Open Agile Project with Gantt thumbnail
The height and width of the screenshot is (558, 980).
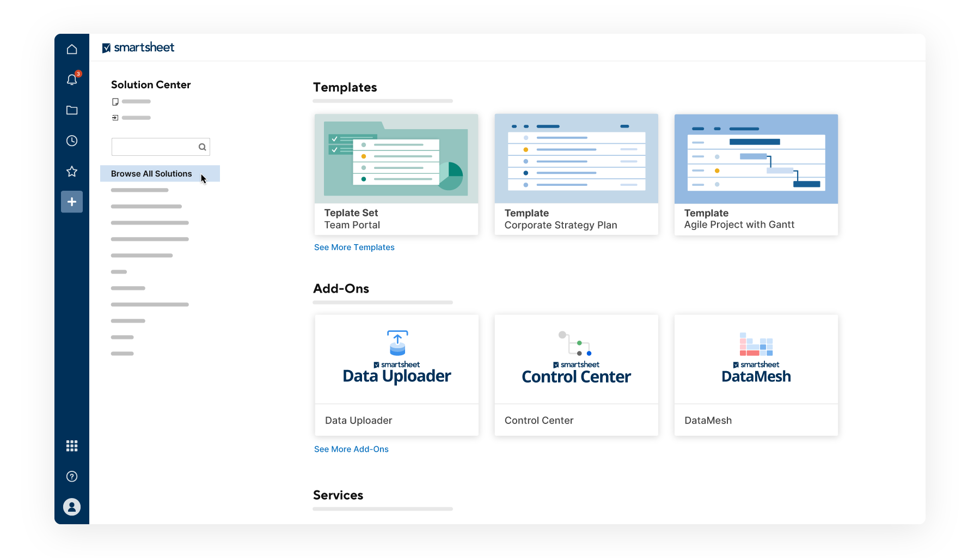pyautogui.click(x=756, y=159)
